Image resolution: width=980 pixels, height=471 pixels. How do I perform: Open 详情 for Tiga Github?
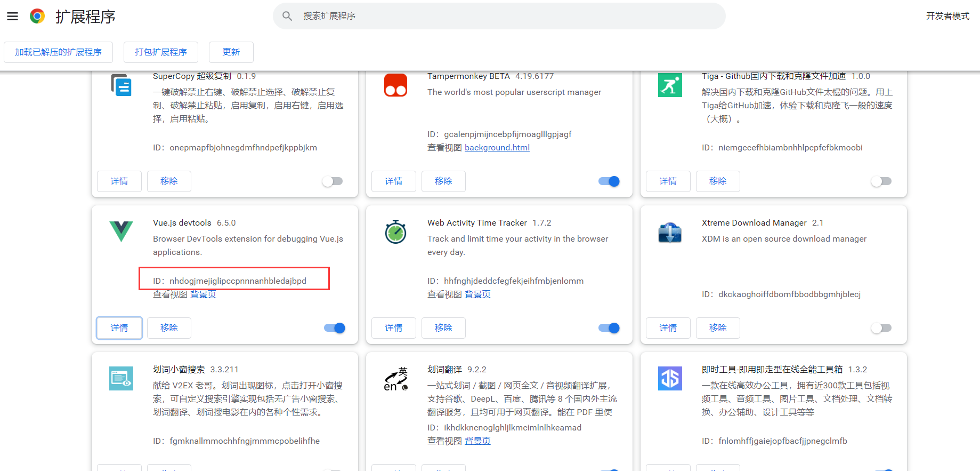[668, 181]
